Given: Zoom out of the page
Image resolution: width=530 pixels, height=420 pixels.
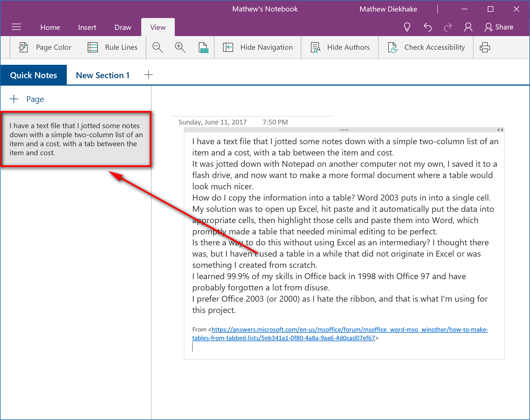Looking at the screenshot, I should [158, 47].
